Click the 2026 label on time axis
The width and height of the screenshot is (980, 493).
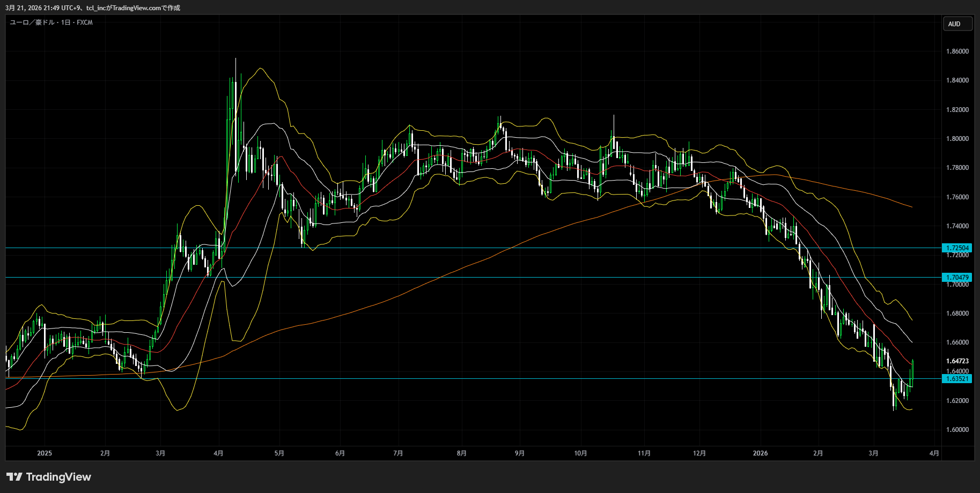[760, 453]
